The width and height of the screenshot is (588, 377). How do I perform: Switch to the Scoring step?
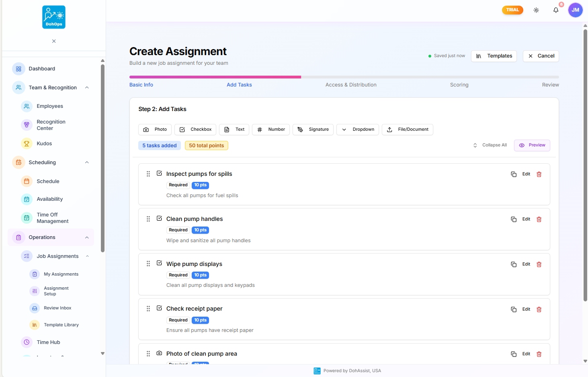(x=459, y=84)
